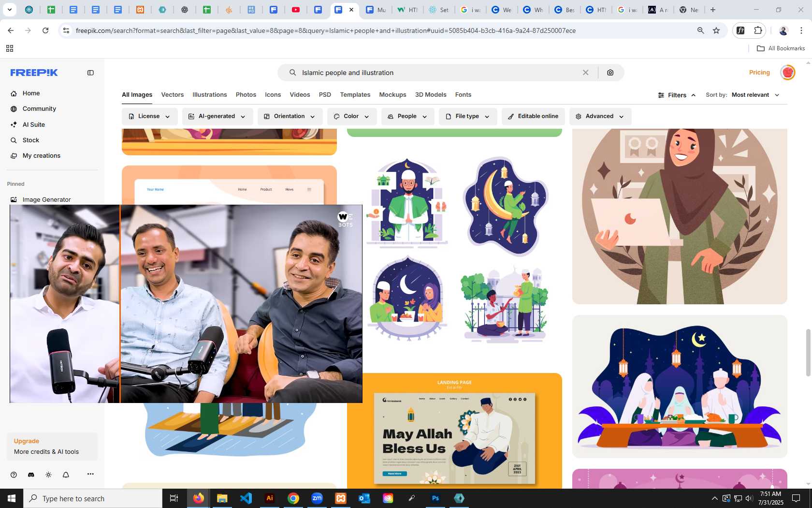Viewport: 812px width, 508px height.
Task: Open the Freepik logo home link
Action: [34, 73]
